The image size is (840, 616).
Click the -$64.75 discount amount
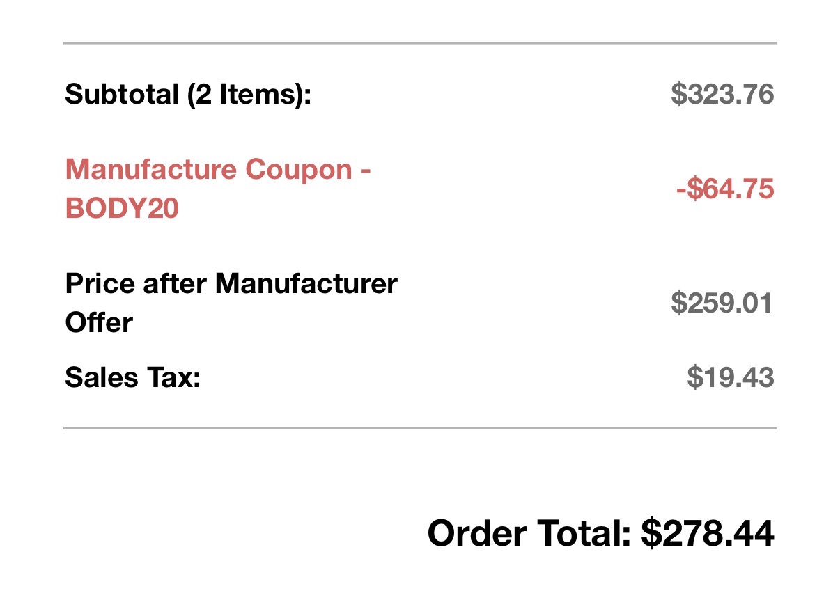click(725, 189)
